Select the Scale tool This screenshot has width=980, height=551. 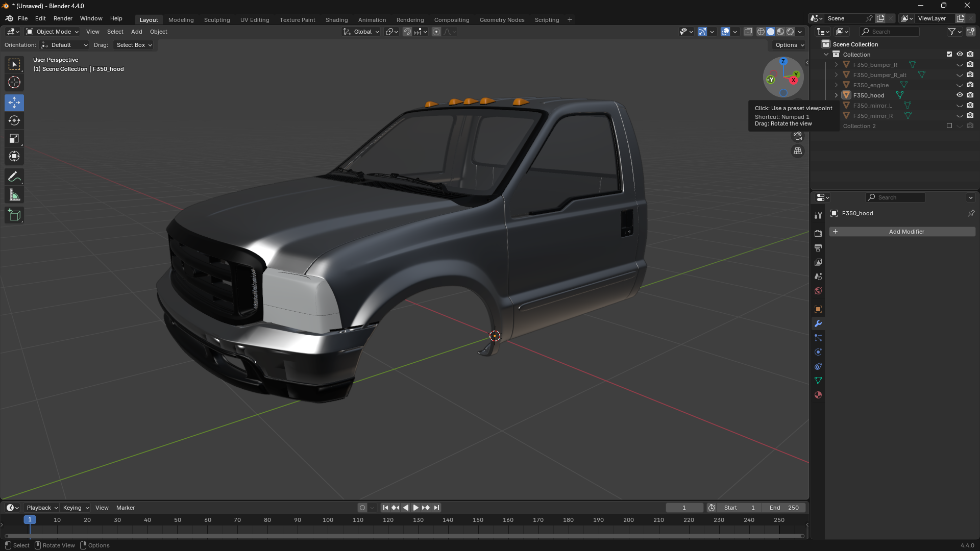tap(14, 138)
